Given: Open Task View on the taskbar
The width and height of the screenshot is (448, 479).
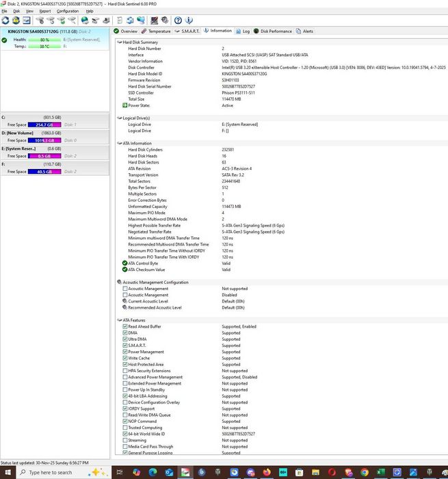Looking at the screenshot, I should click(x=120, y=472).
